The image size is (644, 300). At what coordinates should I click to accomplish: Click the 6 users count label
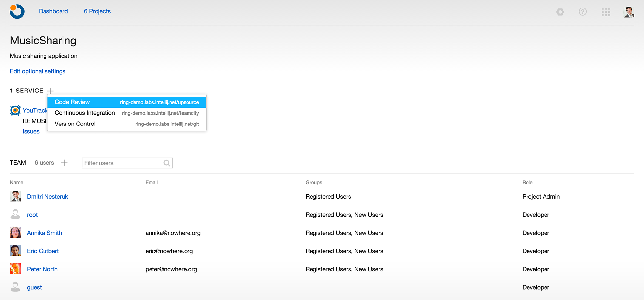tap(44, 163)
